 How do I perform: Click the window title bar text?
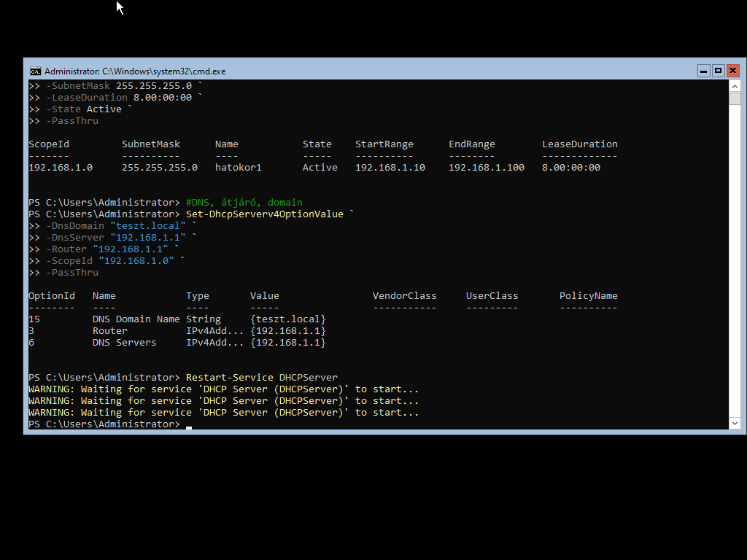pos(135,71)
